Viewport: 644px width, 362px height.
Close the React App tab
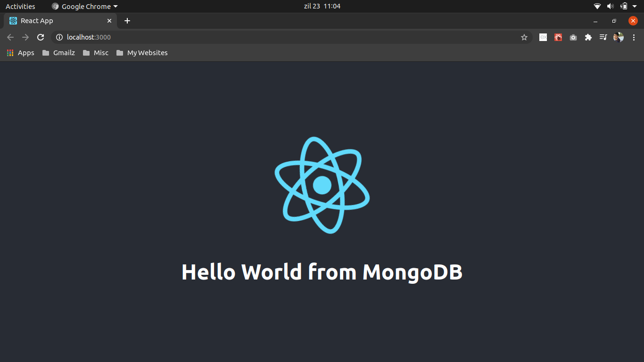click(109, 21)
